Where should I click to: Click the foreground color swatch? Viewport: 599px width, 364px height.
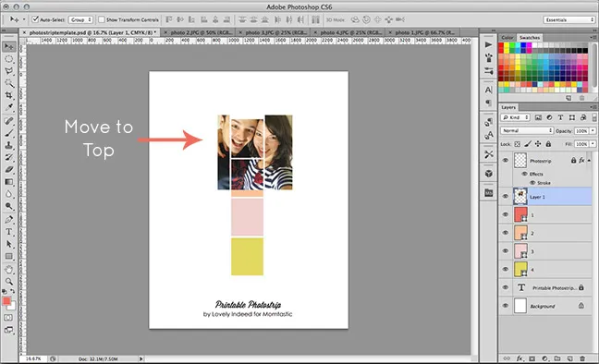pos(6,300)
